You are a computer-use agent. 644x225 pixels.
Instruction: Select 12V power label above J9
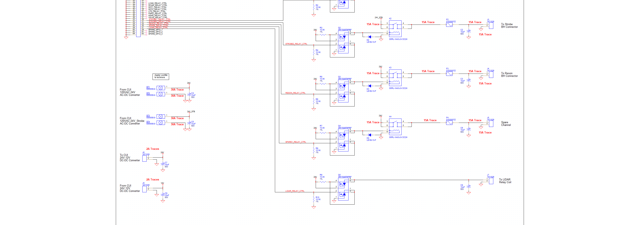click(162, 183)
